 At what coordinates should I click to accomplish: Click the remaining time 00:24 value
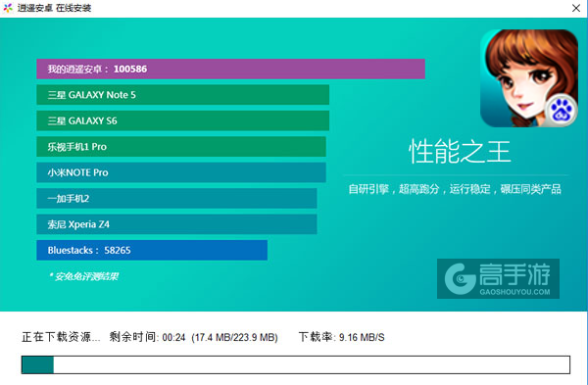tap(174, 338)
